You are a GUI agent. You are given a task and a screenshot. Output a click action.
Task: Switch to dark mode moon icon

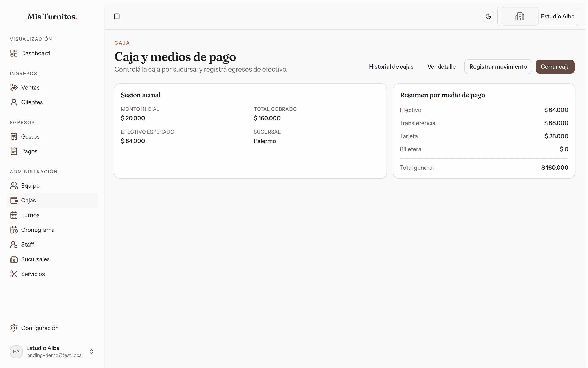pyautogui.click(x=488, y=16)
